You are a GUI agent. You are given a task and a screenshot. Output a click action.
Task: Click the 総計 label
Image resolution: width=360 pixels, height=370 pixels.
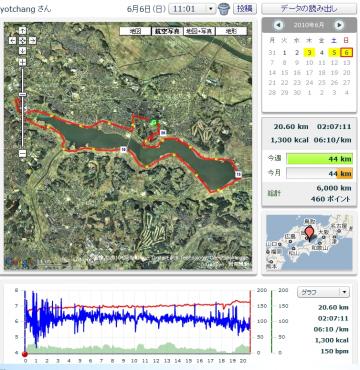273,193
